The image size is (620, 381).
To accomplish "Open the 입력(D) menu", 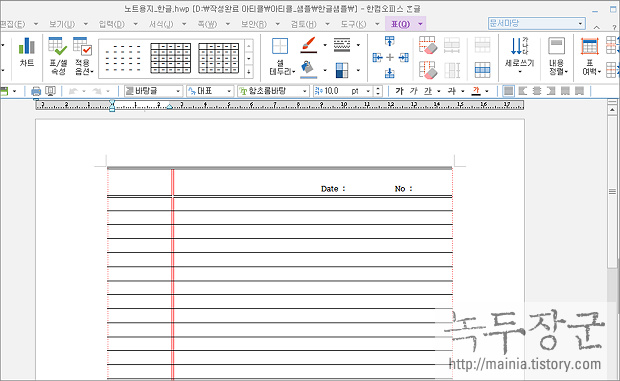I will [112, 24].
